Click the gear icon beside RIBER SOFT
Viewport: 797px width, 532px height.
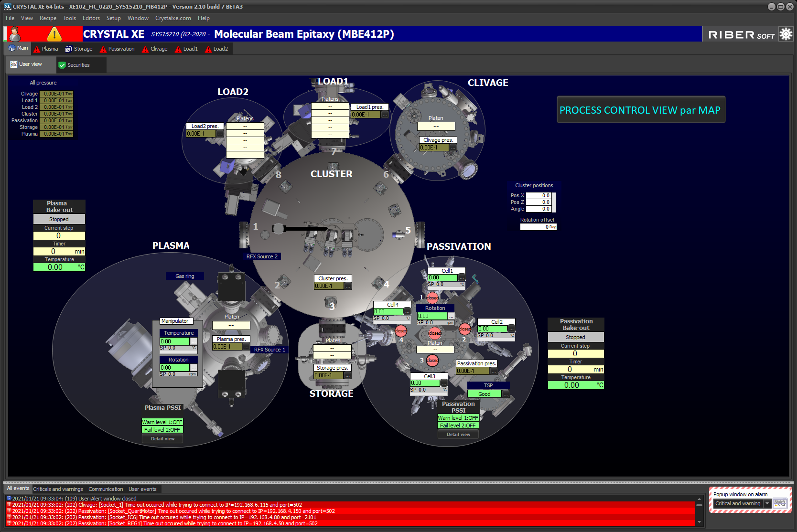pos(786,34)
